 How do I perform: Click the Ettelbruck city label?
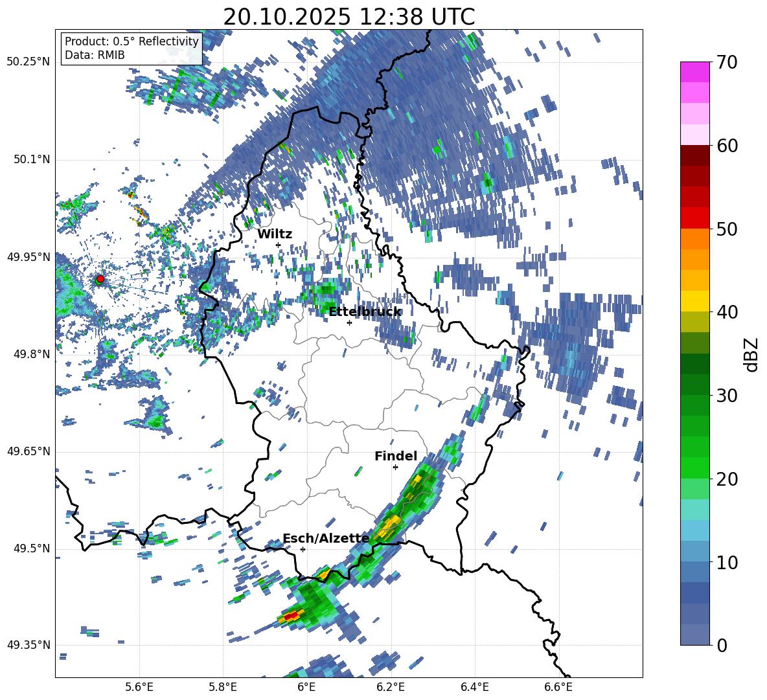pos(365,312)
